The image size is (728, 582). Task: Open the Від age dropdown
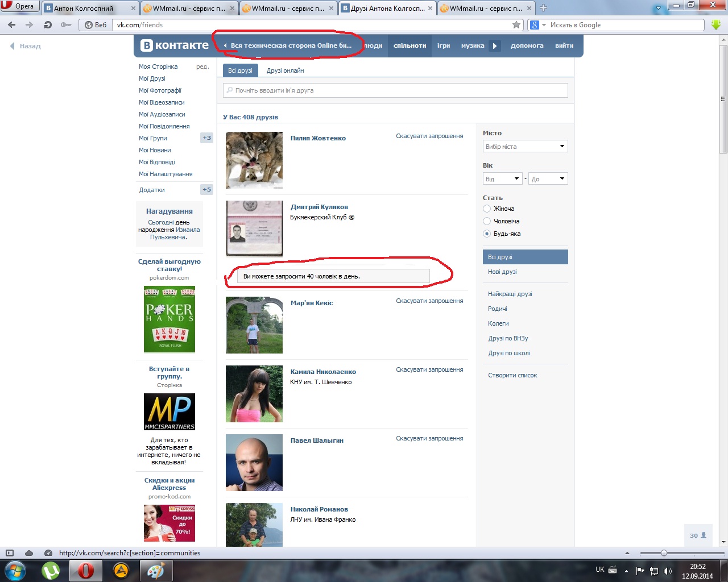502,178
